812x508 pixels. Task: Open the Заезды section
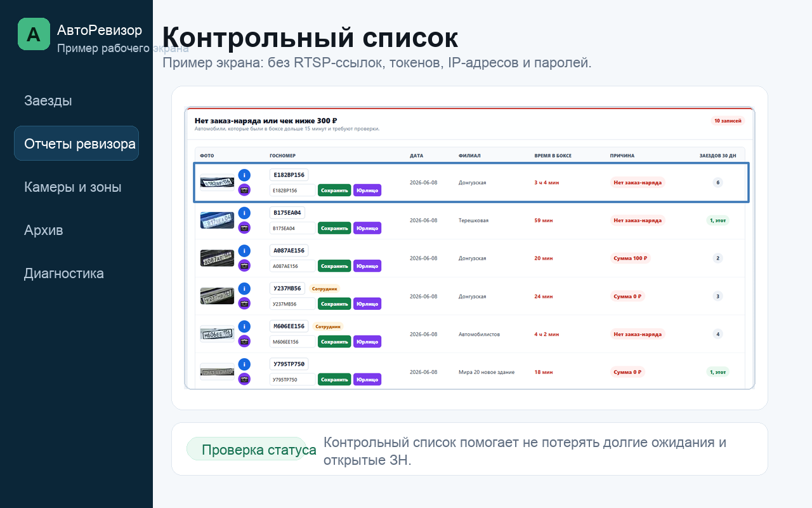pyautogui.click(x=48, y=100)
